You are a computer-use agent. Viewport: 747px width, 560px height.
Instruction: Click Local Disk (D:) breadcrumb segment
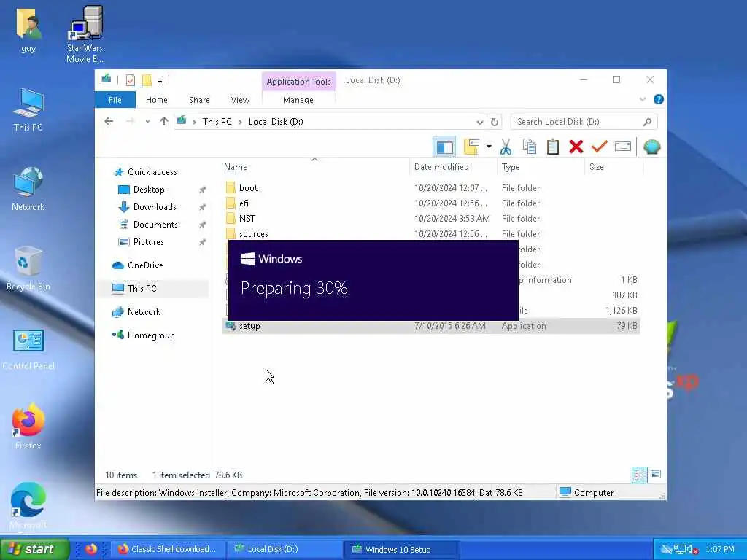[276, 122]
